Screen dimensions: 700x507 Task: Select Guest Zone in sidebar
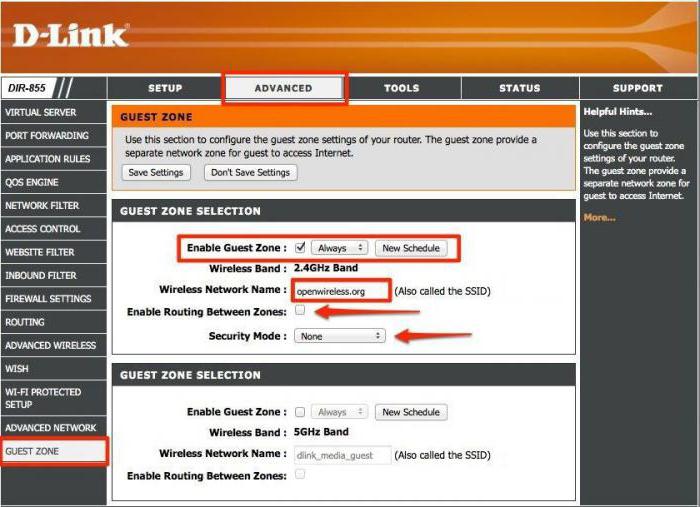pyautogui.click(x=53, y=451)
